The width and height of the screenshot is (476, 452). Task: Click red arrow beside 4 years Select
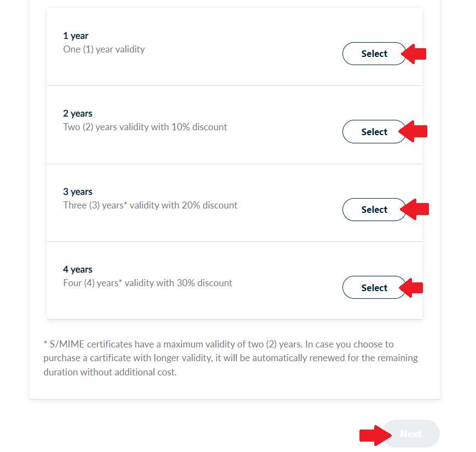click(x=413, y=287)
